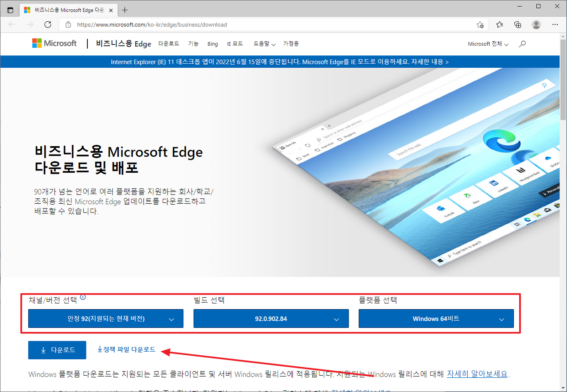Open the Collections icon

tap(517, 25)
